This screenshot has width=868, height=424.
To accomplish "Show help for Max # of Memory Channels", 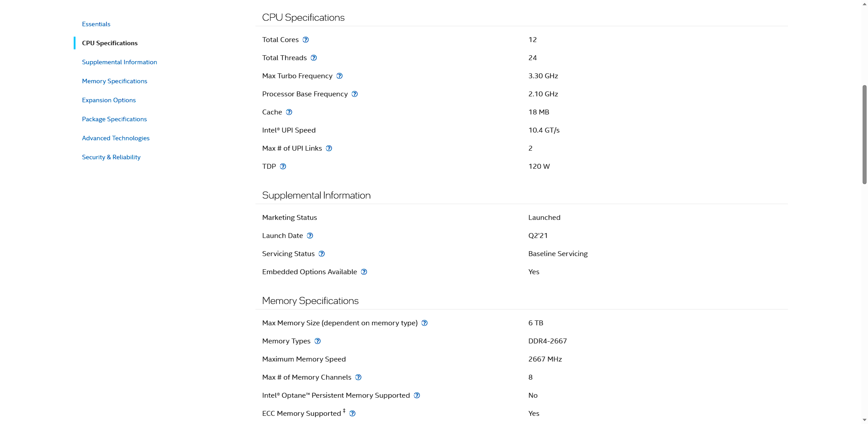I will 359,377.
